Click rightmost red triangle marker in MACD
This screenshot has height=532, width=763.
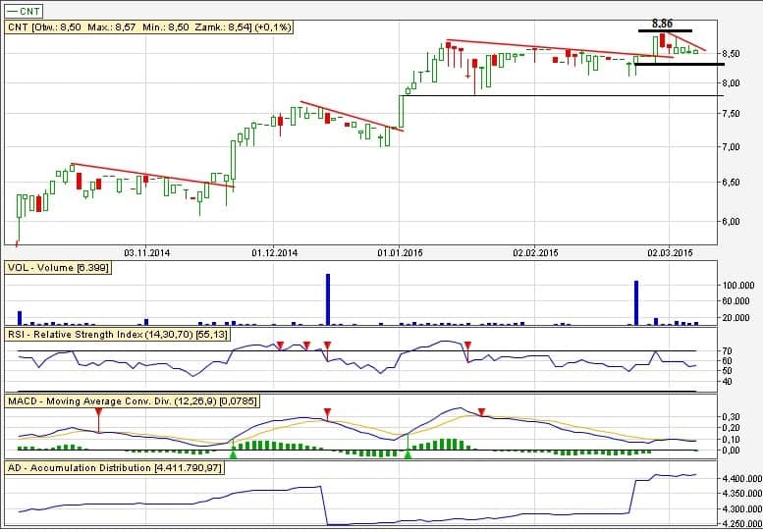coord(481,412)
